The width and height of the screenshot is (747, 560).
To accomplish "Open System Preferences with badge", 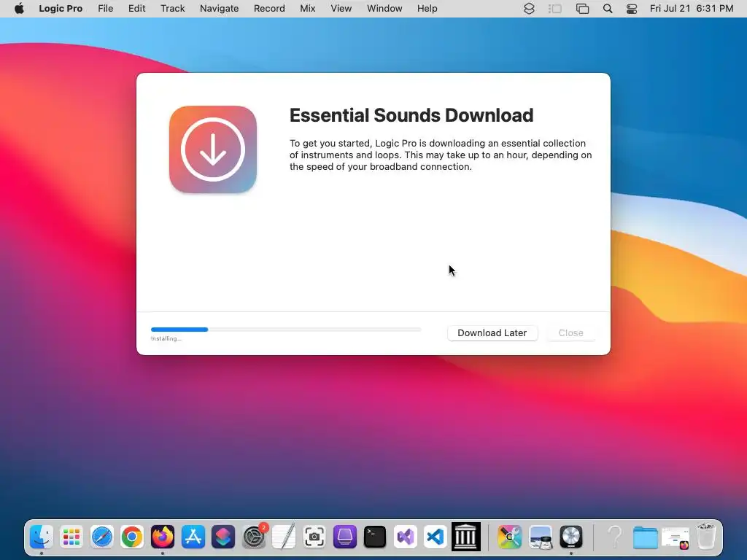I will [x=255, y=537].
